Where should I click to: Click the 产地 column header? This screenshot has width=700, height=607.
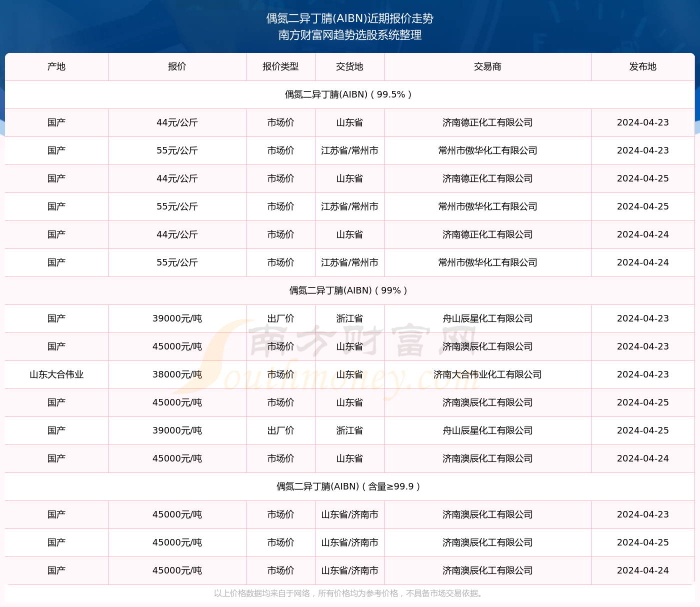click(x=56, y=66)
